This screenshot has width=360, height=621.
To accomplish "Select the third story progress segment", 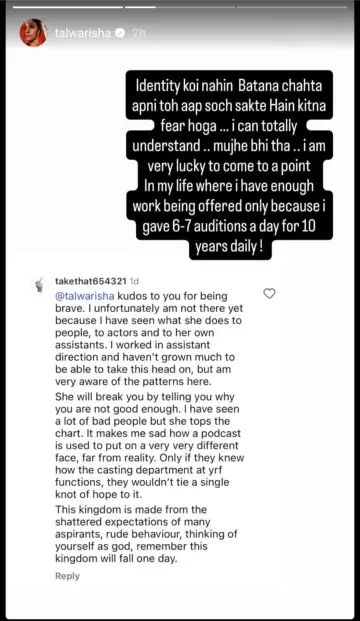I will coord(292,7).
